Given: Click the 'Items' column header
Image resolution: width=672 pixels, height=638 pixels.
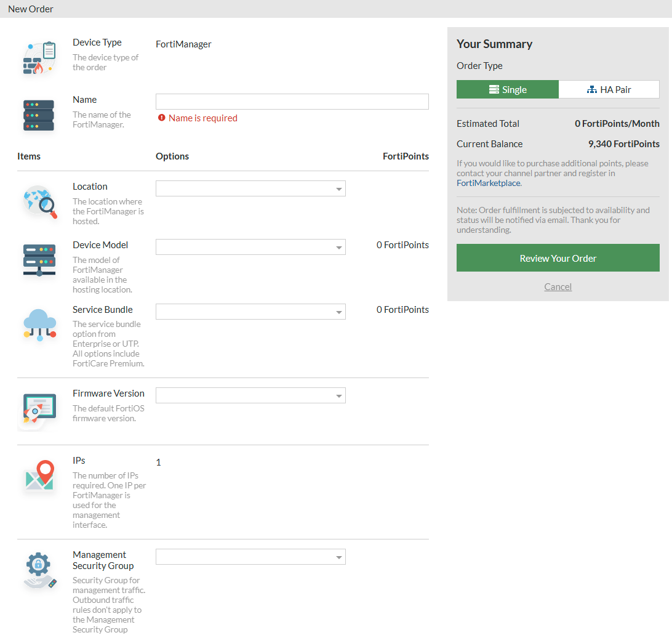Looking at the screenshot, I should point(29,156).
